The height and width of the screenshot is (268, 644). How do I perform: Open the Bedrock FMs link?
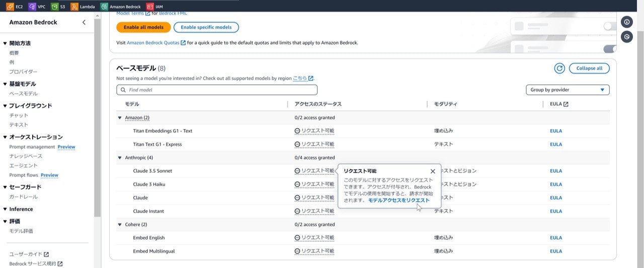pyautogui.click(x=173, y=13)
